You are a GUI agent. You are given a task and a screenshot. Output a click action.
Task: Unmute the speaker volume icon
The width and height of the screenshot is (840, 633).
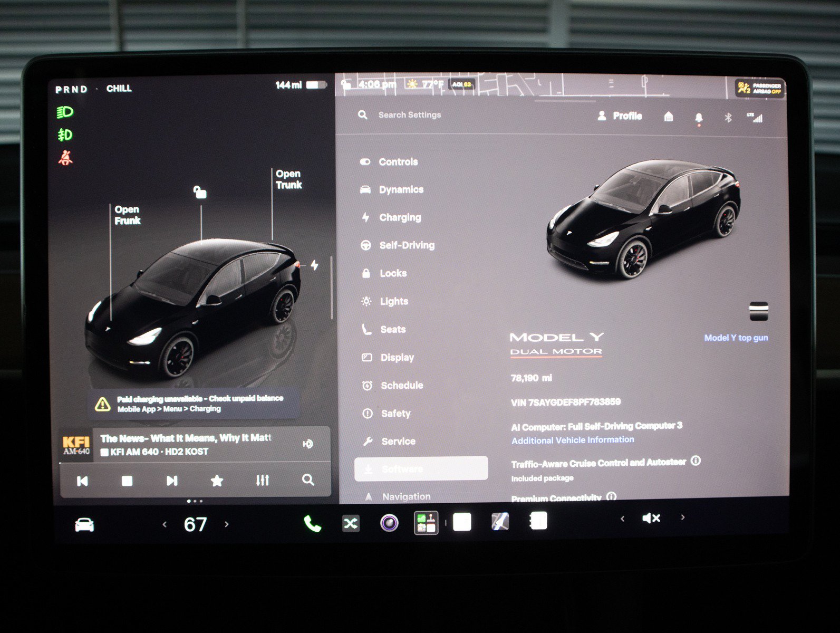coord(651,518)
